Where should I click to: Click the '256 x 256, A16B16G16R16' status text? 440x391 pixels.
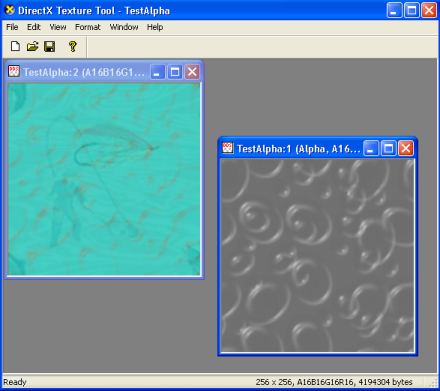[x=305, y=382]
